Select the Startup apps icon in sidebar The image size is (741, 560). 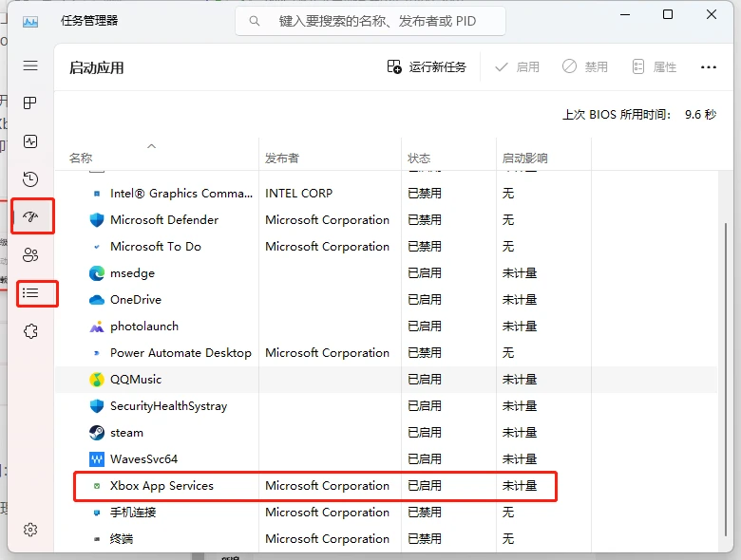(30, 216)
